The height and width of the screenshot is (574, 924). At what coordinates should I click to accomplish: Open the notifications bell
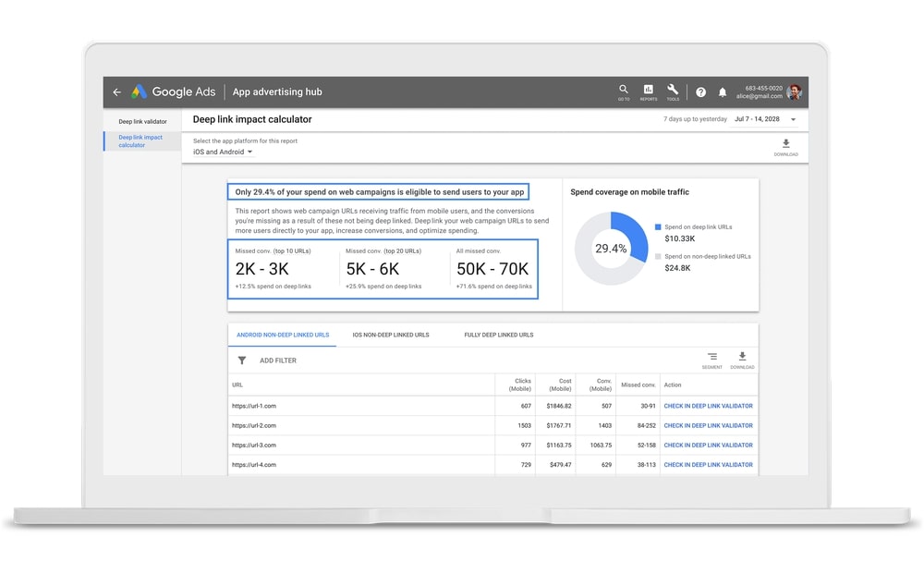(723, 92)
